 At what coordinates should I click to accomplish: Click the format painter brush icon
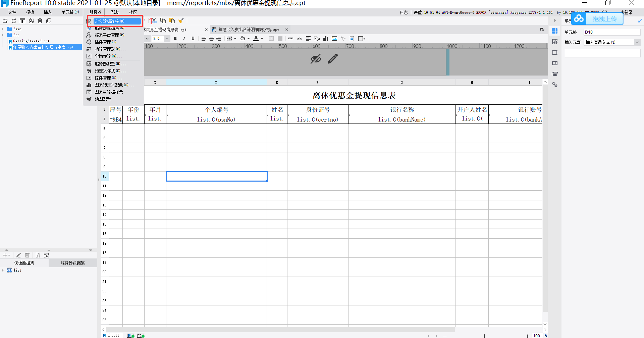(x=181, y=20)
